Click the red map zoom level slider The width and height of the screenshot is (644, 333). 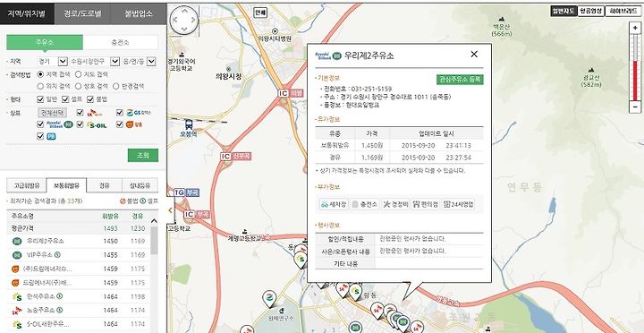point(635,81)
